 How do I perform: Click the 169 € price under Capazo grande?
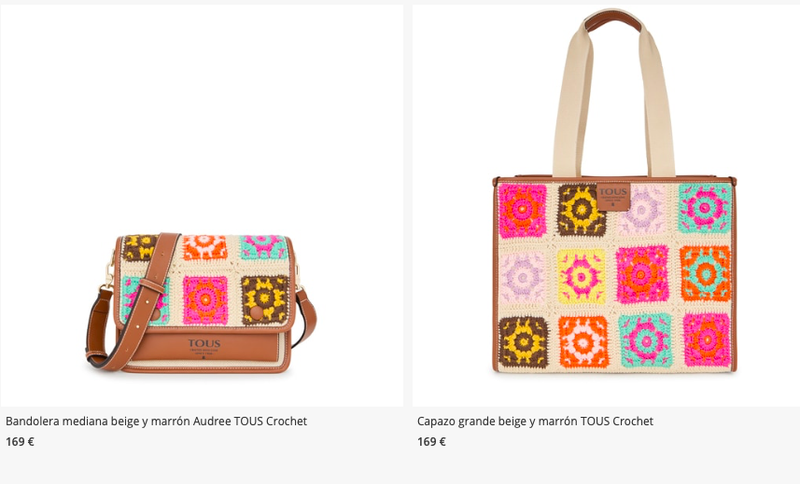[431, 442]
